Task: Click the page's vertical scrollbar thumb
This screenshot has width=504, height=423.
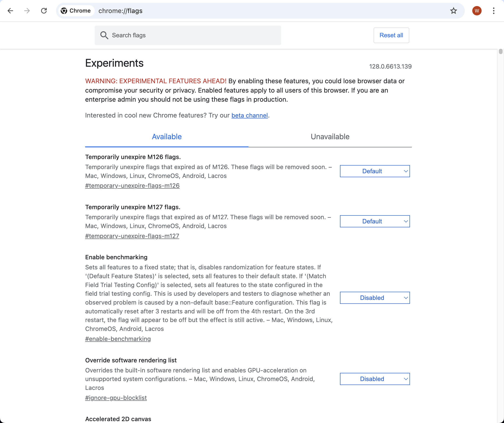Action: pos(500,51)
